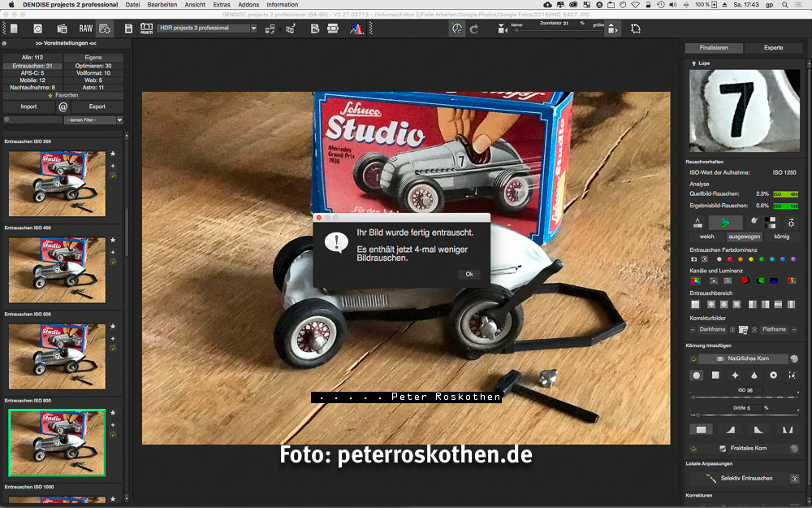This screenshot has height=508, width=812.
Task: Open the histogram icon in the toolbar
Action: pyautogui.click(x=356, y=28)
